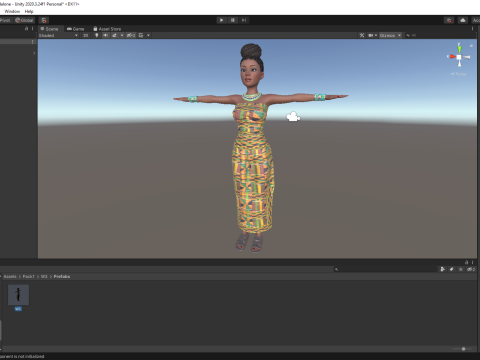Click the status bar error message
The image size is (480, 360).
(x=22, y=356)
